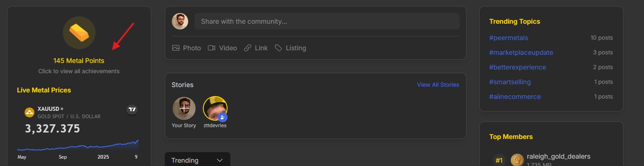Choose the Listing tag icon
Image resolution: width=644 pixels, height=166 pixels.
pos(278,48)
